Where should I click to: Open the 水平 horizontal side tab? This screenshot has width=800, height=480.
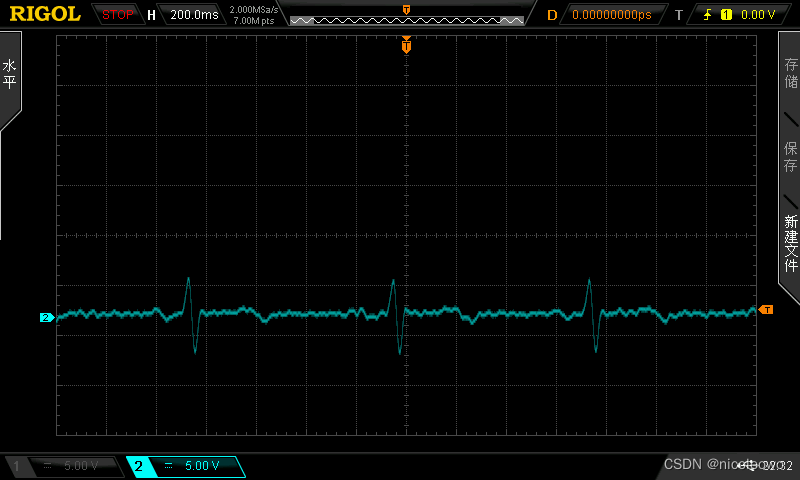pos(10,74)
